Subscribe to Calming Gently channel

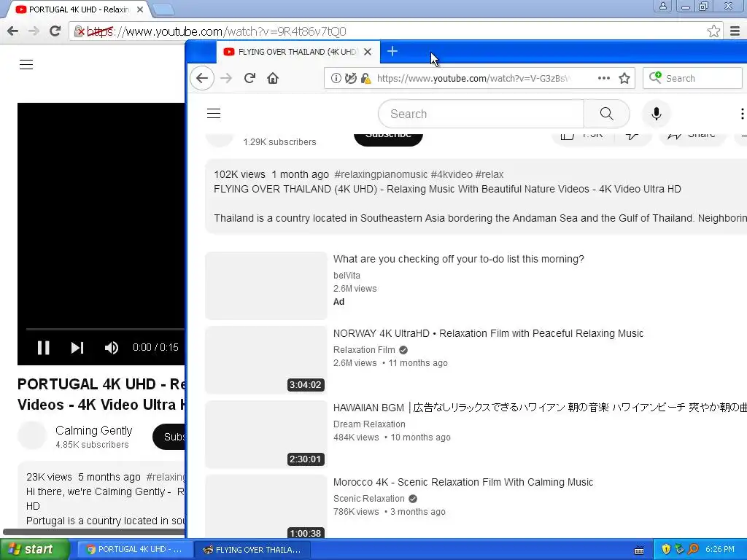[x=169, y=437]
